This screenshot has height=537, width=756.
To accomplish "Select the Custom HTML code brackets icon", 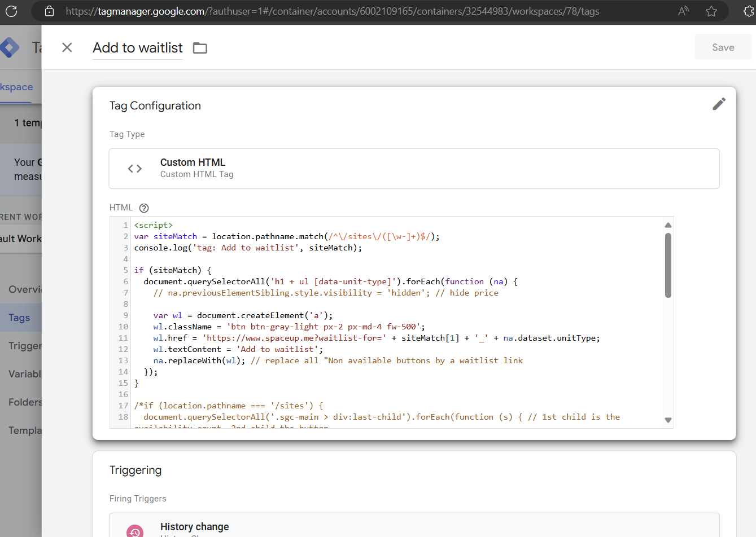I will (134, 169).
